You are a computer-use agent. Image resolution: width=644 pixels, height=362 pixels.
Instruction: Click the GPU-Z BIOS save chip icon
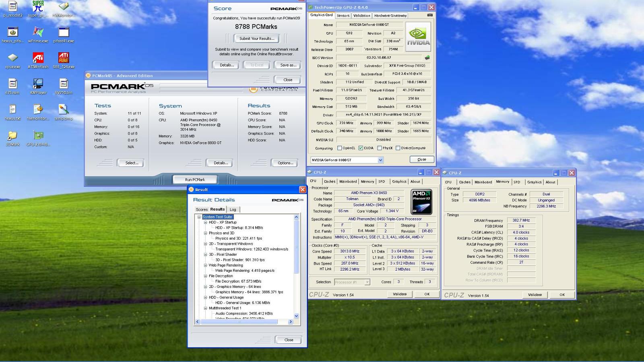pos(427,58)
